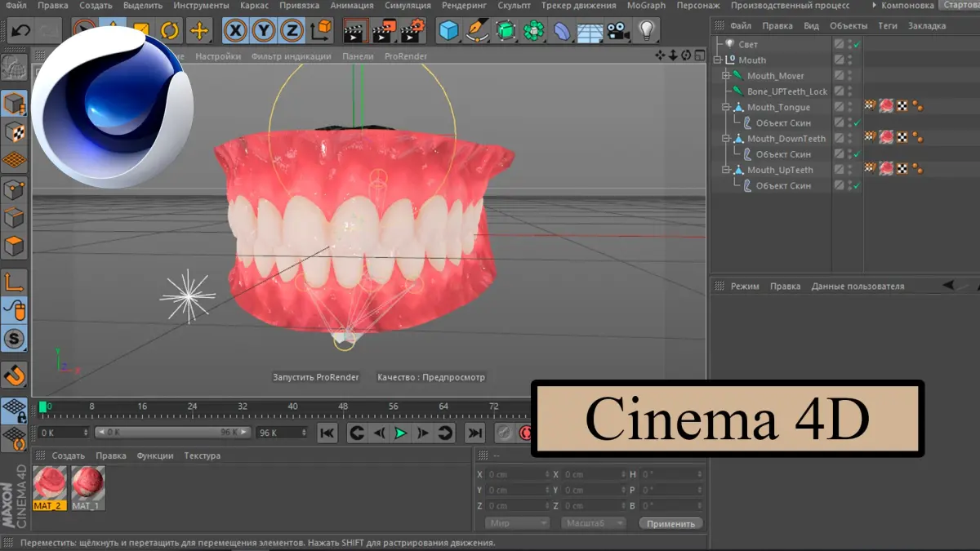Open the MoGraph menu
This screenshot has height=551, width=980.
646,6
